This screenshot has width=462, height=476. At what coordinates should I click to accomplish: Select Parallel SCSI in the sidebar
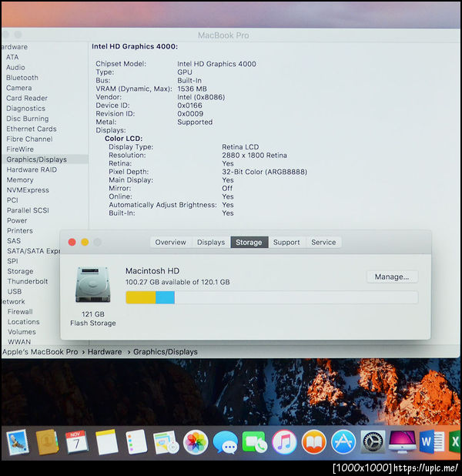tap(28, 210)
